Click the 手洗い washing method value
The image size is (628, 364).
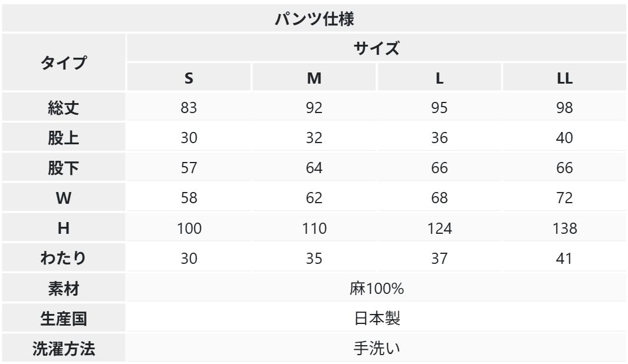[376, 349]
